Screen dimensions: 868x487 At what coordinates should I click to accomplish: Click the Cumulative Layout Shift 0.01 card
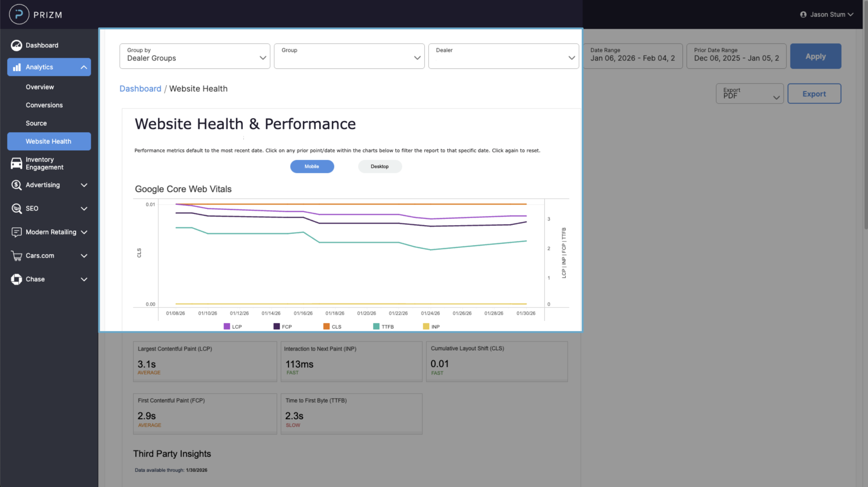click(x=497, y=361)
